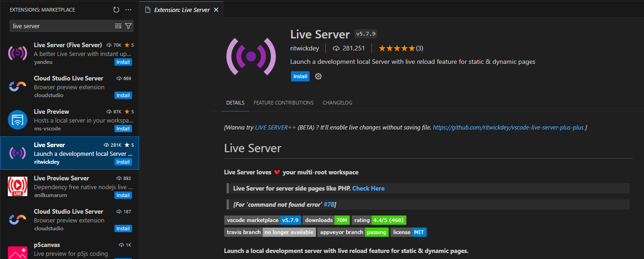Click the rating 4.4/5 (468) badge
The width and height of the screenshot is (644, 259).
379,220
